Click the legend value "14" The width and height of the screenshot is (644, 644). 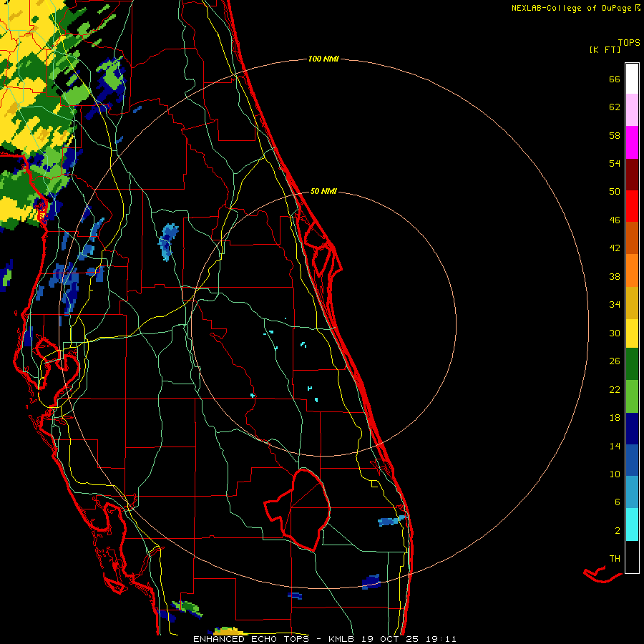click(615, 446)
